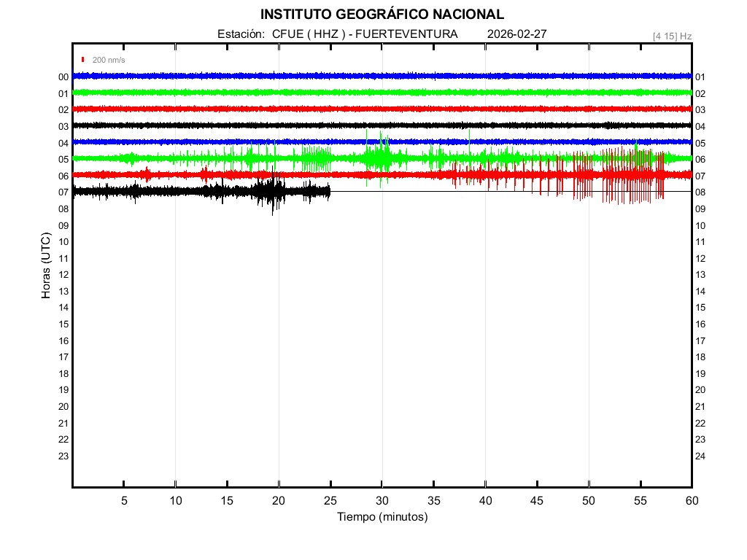
Task: Click the 30 minute tick label
Action: [382, 500]
